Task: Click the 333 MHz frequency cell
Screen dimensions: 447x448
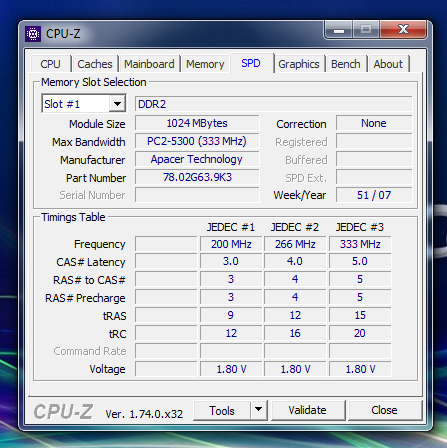Action: pos(360,244)
